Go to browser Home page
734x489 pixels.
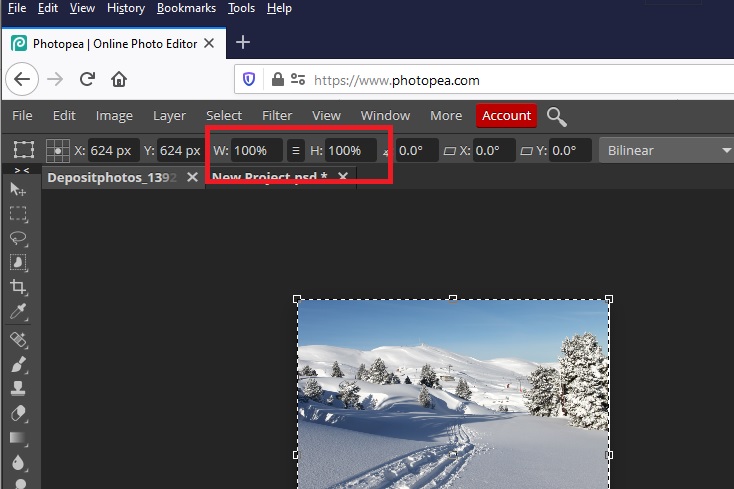tap(119, 79)
